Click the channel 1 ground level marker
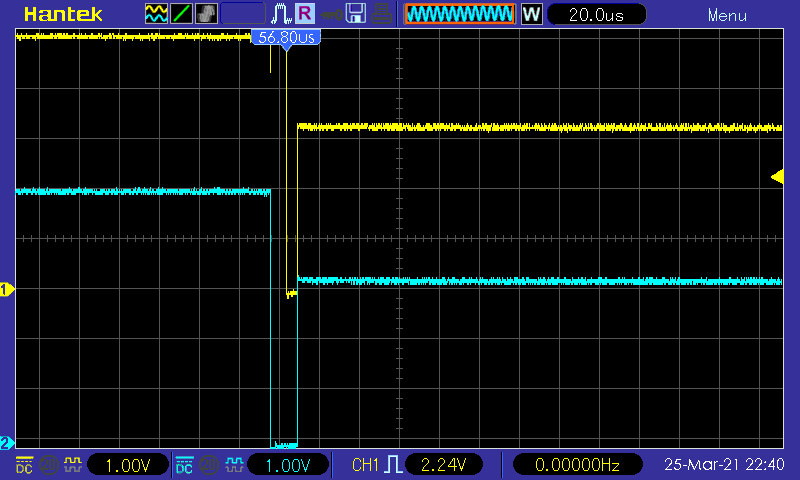The width and height of the screenshot is (800, 480). (x=7, y=290)
